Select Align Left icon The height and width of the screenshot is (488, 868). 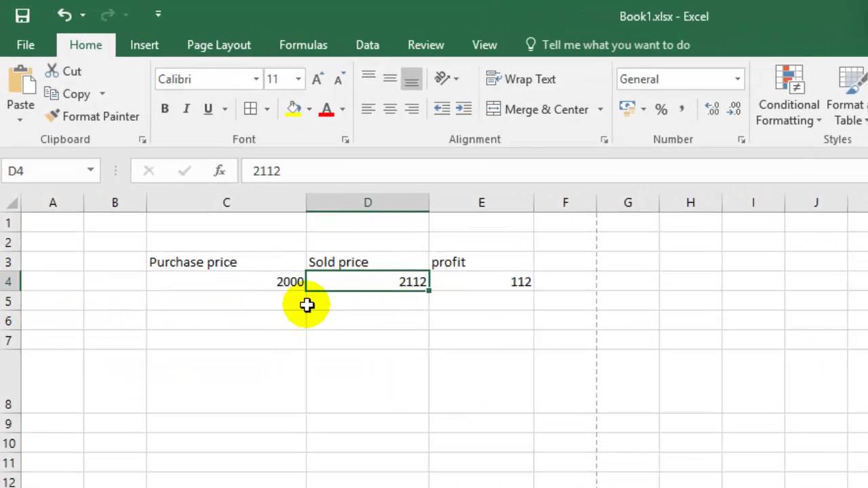[x=368, y=109]
